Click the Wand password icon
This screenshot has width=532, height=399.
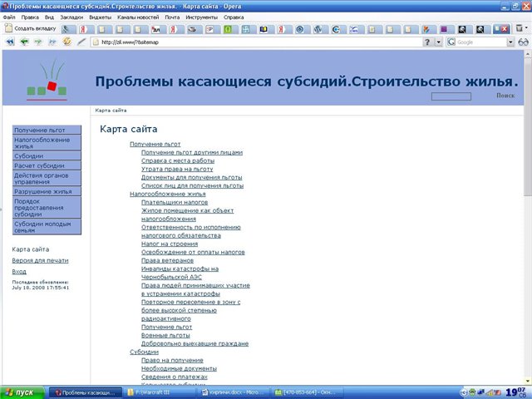click(x=81, y=42)
